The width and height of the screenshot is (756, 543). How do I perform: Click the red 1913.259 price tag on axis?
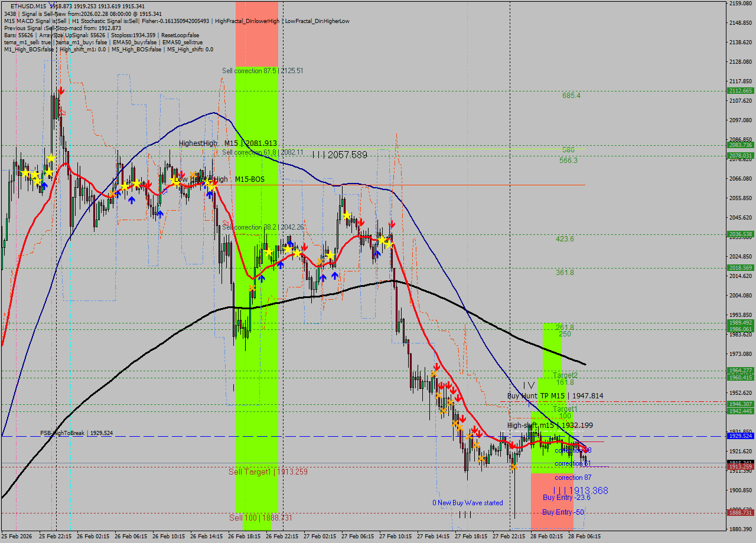point(740,467)
